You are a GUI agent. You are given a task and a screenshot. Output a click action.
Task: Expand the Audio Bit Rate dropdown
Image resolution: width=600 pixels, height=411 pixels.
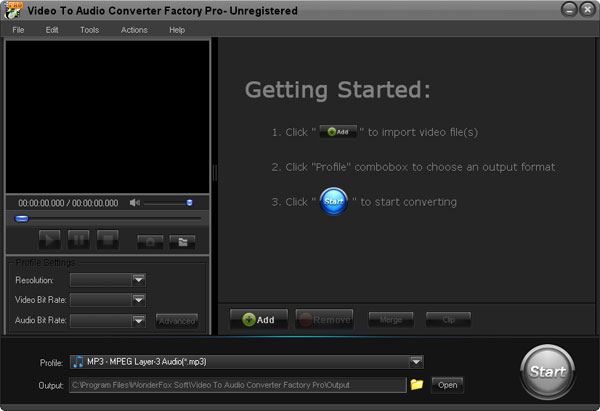[139, 320]
